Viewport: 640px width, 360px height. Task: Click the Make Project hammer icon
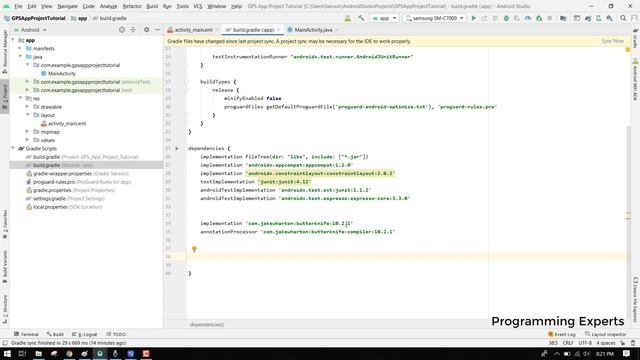[361, 18]
